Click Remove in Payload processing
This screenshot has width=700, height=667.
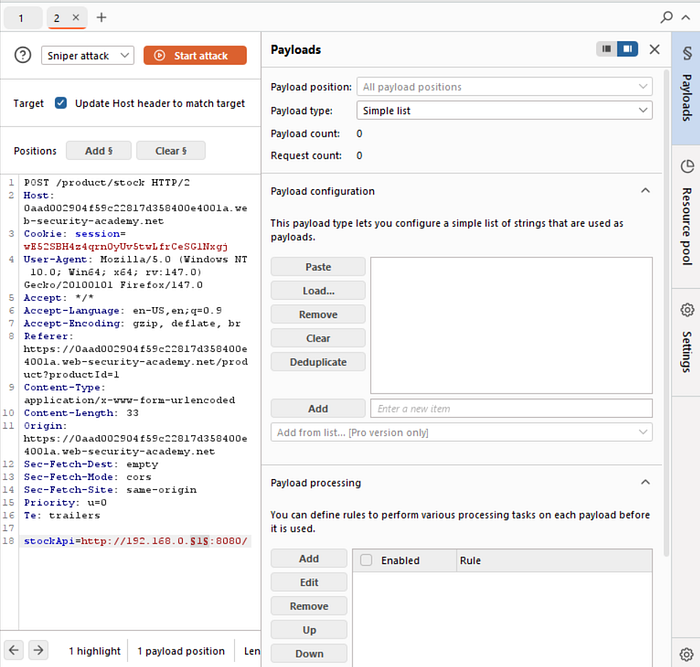pos(308,606)
